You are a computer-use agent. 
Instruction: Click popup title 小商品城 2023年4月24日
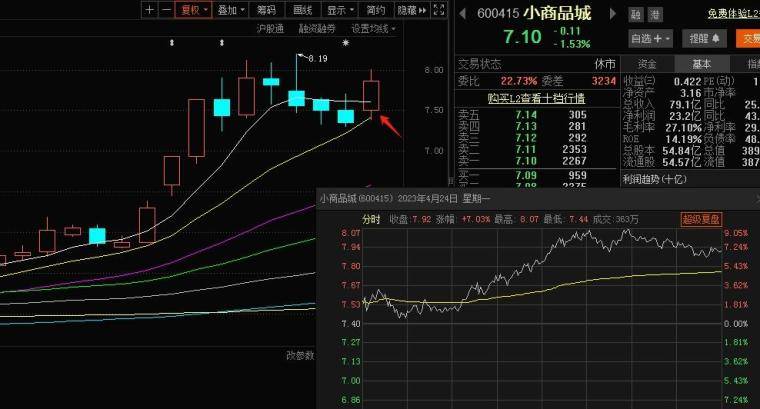405,199
